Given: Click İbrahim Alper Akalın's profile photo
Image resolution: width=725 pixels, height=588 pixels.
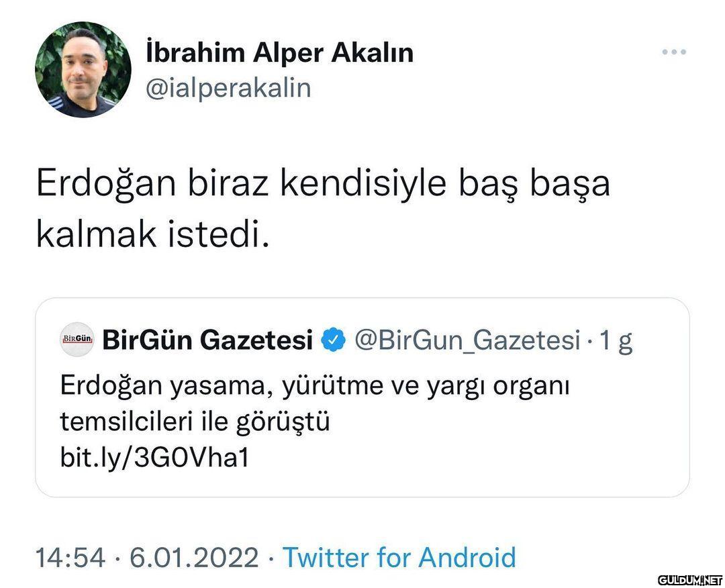Looking at the screenshot, I should tap(83, 70).
